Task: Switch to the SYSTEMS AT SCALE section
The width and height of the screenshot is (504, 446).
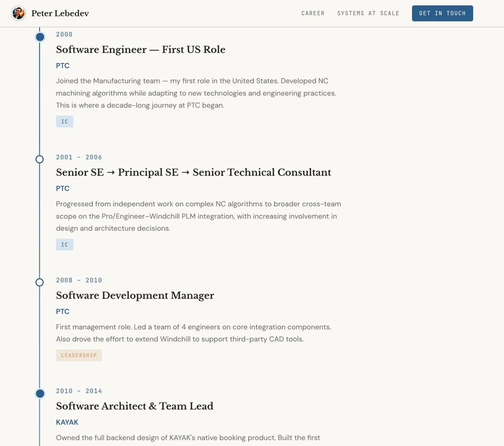Action: (368, 13)
